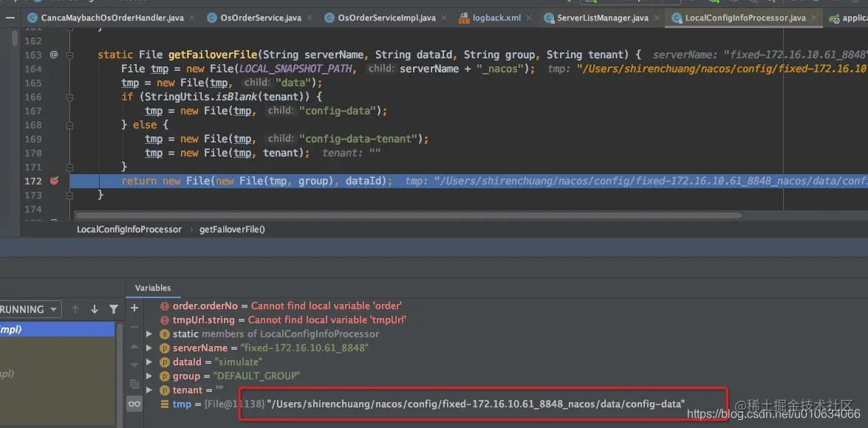Screen dimensions: 868x428
Task: Click LocalConfigInfoProcessor in the breadcrumb
Action: pyautogui.click(x=129, y=229)
